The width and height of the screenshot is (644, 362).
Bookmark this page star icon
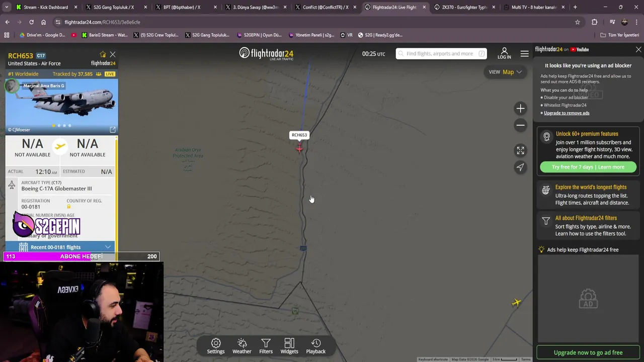click(x=578, y=22)
